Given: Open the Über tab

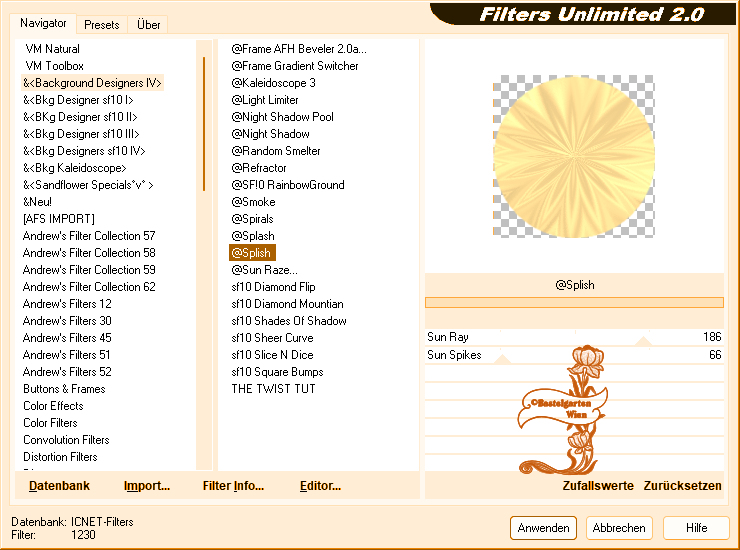Looking at the screenshot, I should coord(148,25).
